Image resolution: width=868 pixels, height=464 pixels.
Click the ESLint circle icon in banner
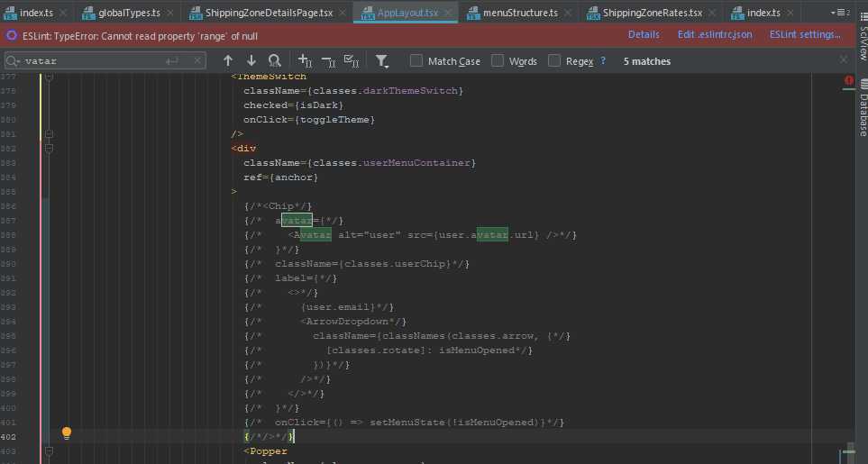pyautogui.click(x=12, y=36)
